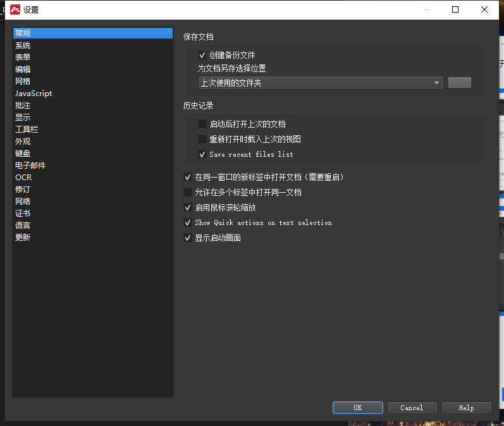This screenshot has height=426, width=504.
Task: Uncheck Save recent files list
Action: (202, 154)
